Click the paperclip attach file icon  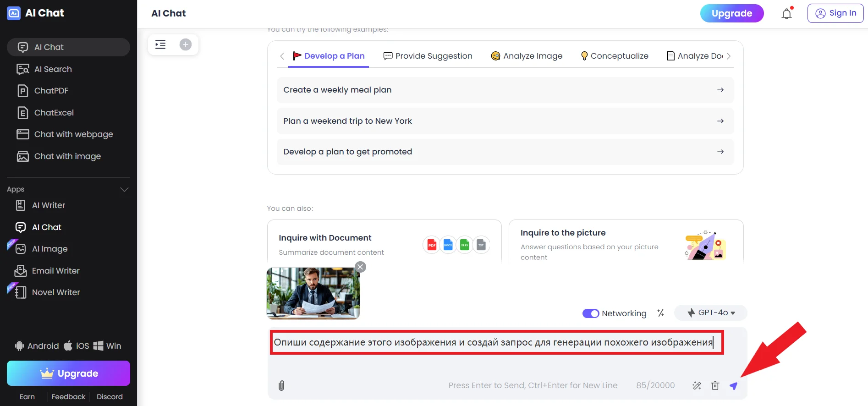281,386
